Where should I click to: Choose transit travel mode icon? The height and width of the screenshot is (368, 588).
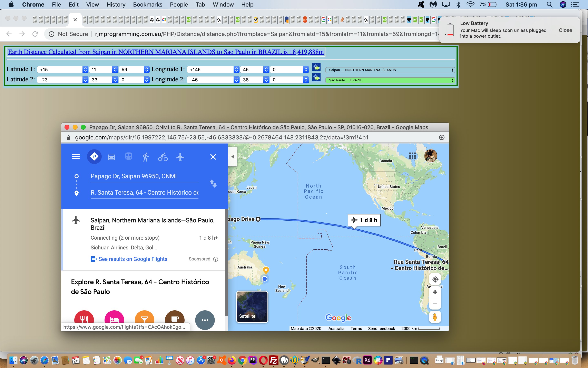pos(129,157)
